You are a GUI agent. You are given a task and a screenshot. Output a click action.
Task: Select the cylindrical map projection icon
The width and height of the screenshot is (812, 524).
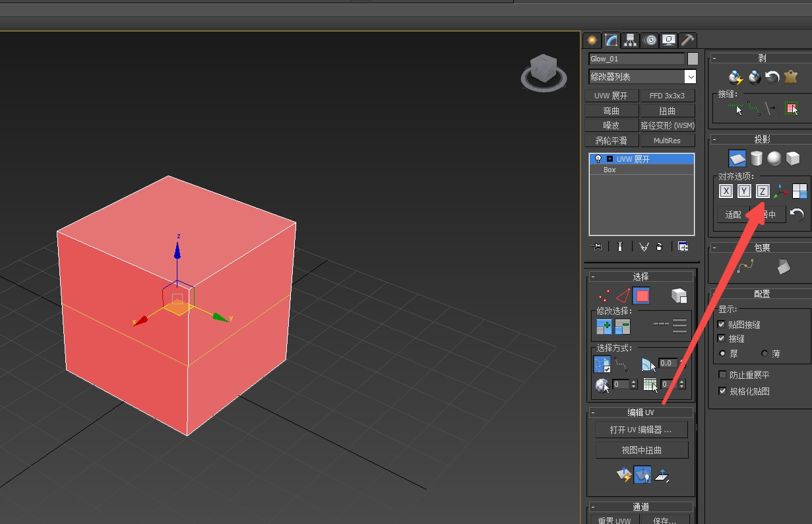756,158
